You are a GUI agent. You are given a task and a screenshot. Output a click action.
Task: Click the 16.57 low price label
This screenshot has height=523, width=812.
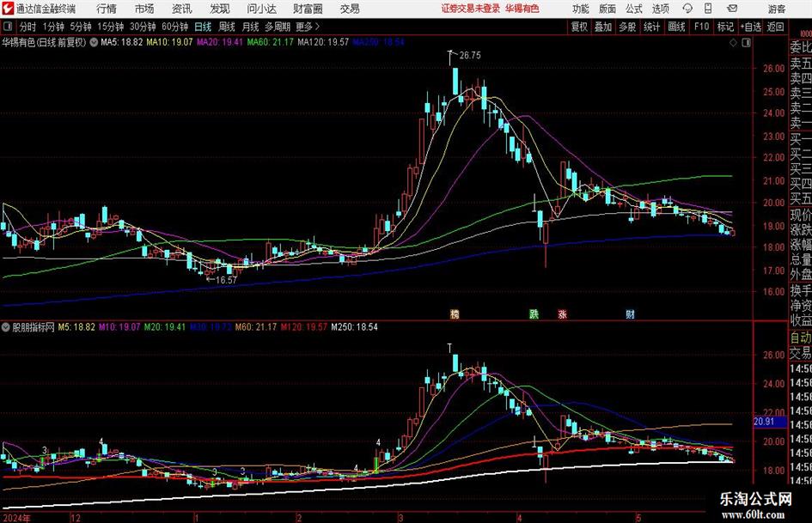(x=226, y=280)
